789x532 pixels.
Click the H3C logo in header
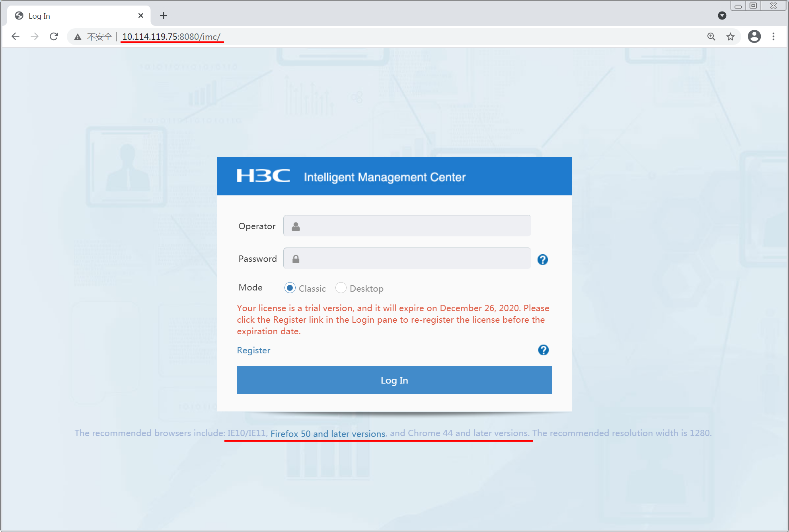[263, 176]
